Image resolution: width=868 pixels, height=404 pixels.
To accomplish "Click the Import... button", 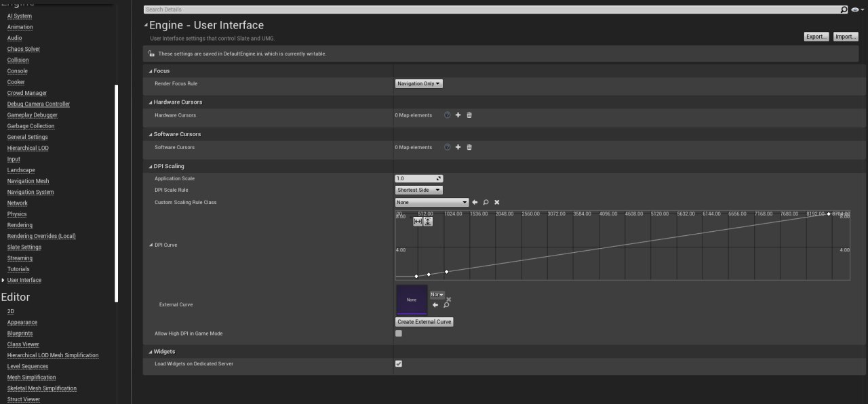I will [x=846, y=37].
